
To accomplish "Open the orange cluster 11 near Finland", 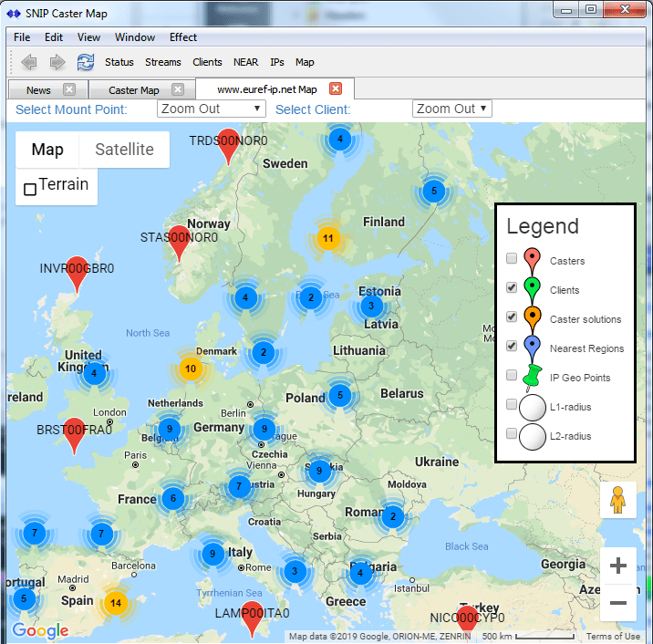I will (x=328, y=238).
